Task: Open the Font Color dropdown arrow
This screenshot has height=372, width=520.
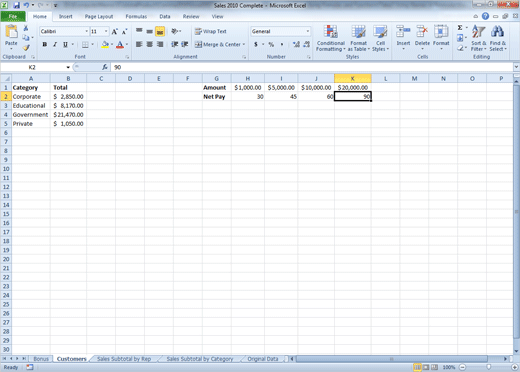Action: point(127,44)
